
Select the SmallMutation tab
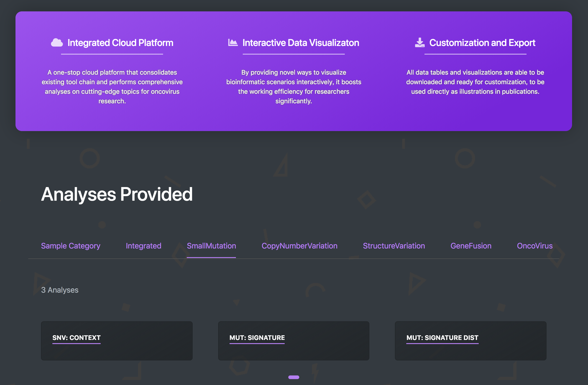pyautogui.click(x=211, y=246)
